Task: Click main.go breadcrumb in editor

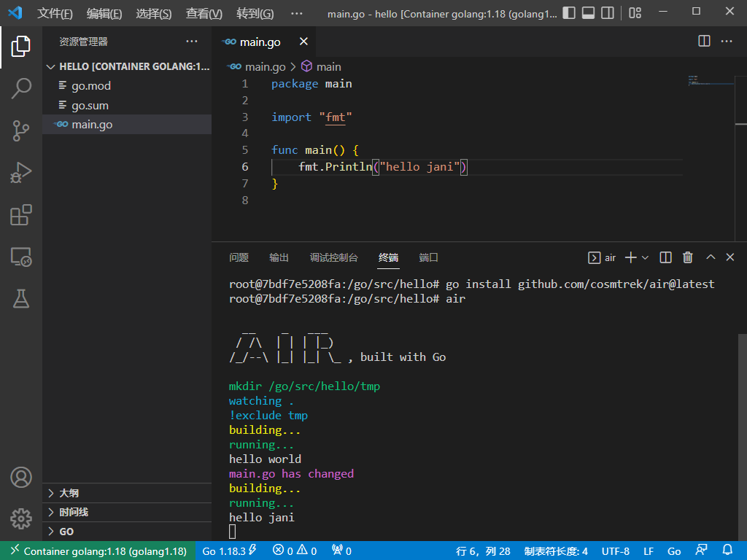Action: (258, 66)
